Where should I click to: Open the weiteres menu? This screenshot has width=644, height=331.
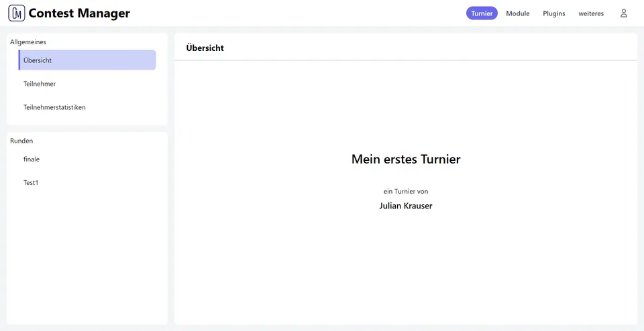pyautogui.click(x=591, y=13)
